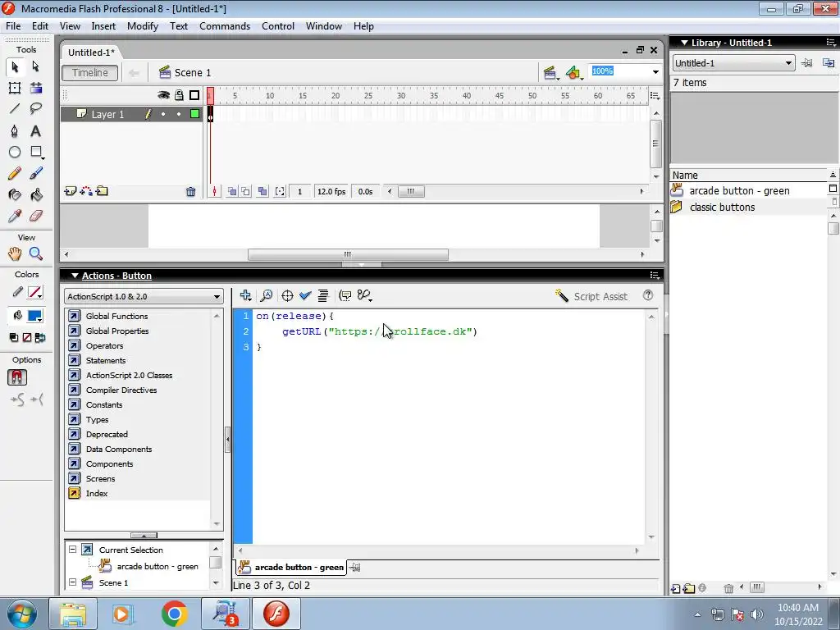Click Delete Layer trash icon
840x630 pixels.
[x=190, y=192]
